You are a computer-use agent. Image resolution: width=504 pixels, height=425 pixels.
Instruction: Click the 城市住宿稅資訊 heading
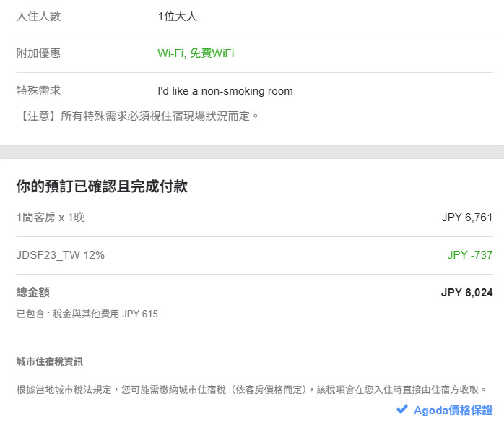(54, 361)
